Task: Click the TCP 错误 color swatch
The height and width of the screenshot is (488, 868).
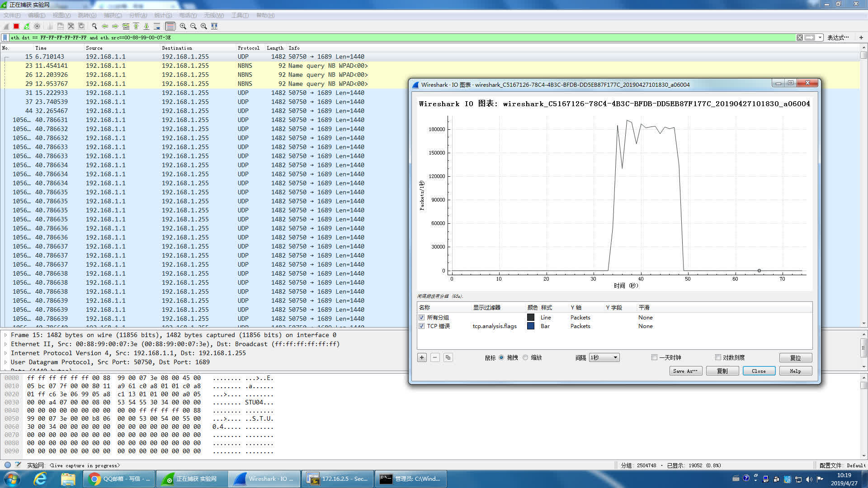Action: [x=531, y=326]
